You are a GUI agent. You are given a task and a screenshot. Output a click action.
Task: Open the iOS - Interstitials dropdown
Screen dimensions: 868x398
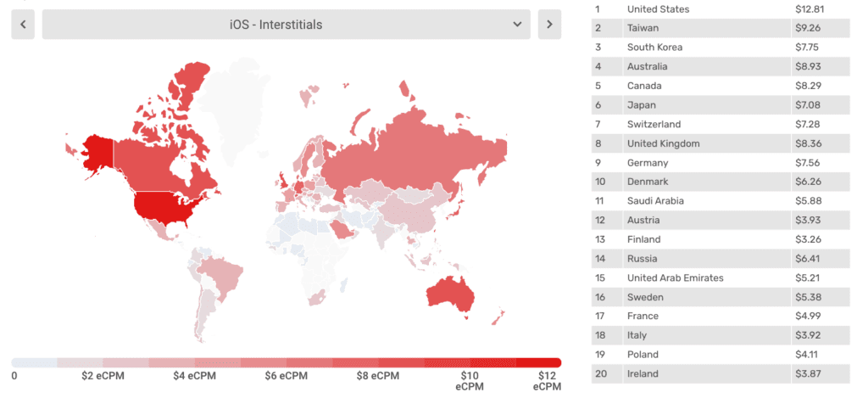coord(286,25)
